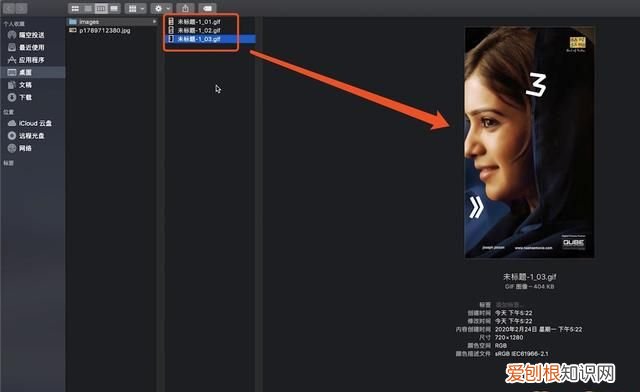Select the file 未标题-1_02.gif
Image resolution: width=640 pixels, height=392 pixels.
(x=199, y=30)
